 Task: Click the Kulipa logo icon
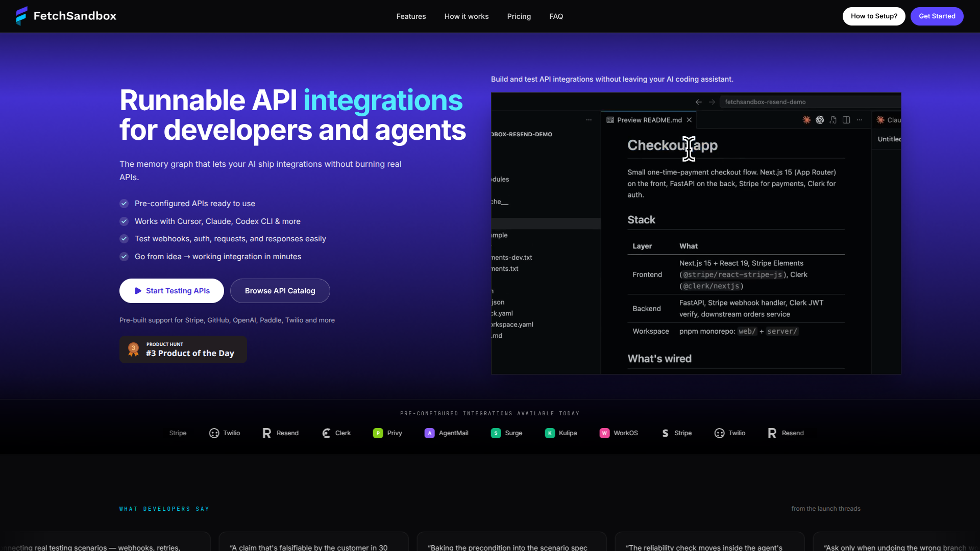(x=550, y=433)
